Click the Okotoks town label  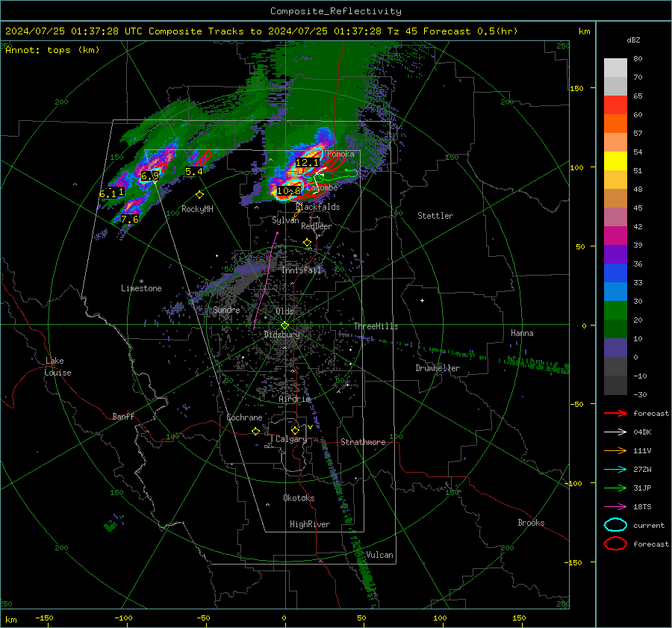coord(299,498)
